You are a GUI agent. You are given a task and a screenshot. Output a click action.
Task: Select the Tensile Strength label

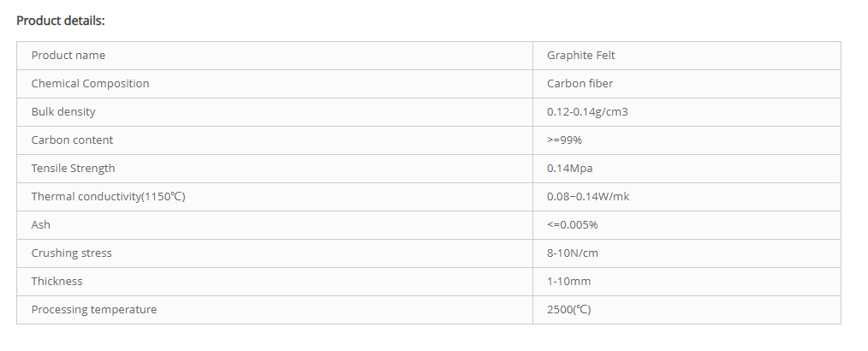(73, 169)
